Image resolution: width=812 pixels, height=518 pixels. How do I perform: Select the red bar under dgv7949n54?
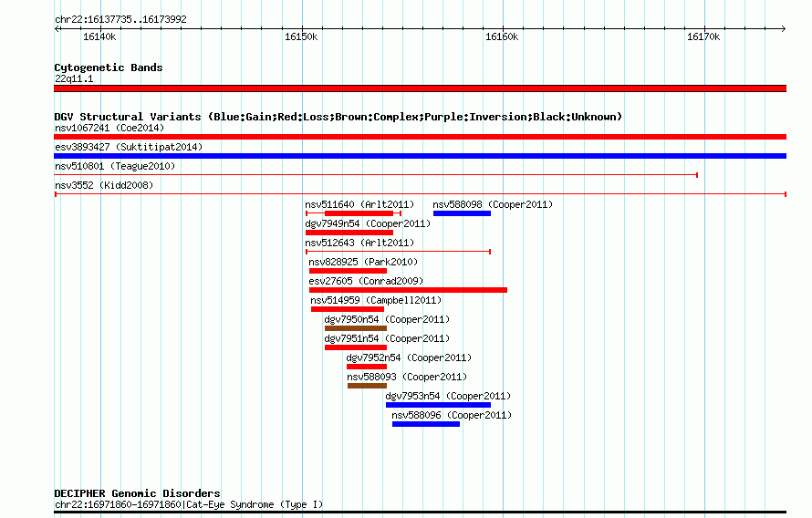[349, 233]
